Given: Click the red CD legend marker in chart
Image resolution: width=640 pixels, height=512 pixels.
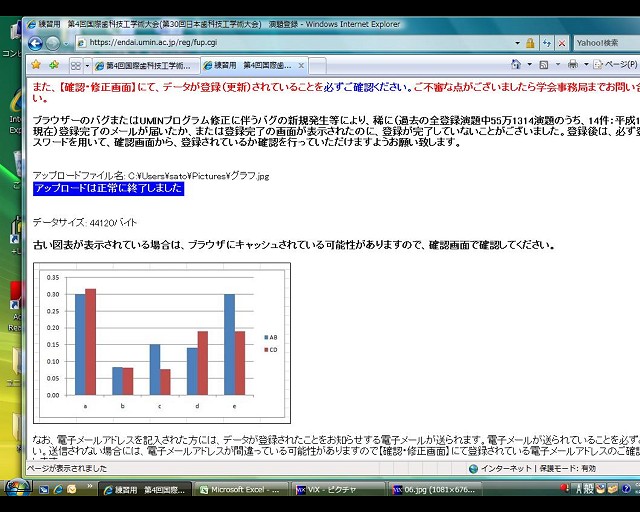Looking at the screenshot, I should pyautogui.click(x=267, y=349).
